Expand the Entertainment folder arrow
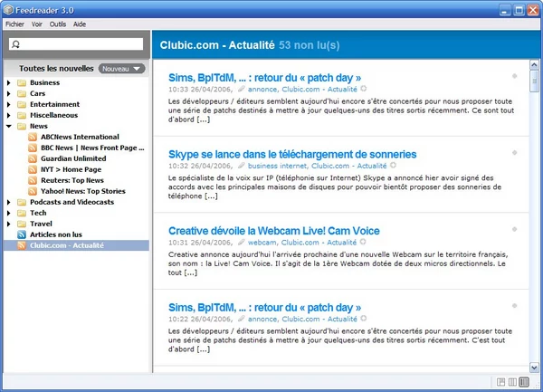Image resolution: width=543 pixels, height=392 pixels. 9,104
